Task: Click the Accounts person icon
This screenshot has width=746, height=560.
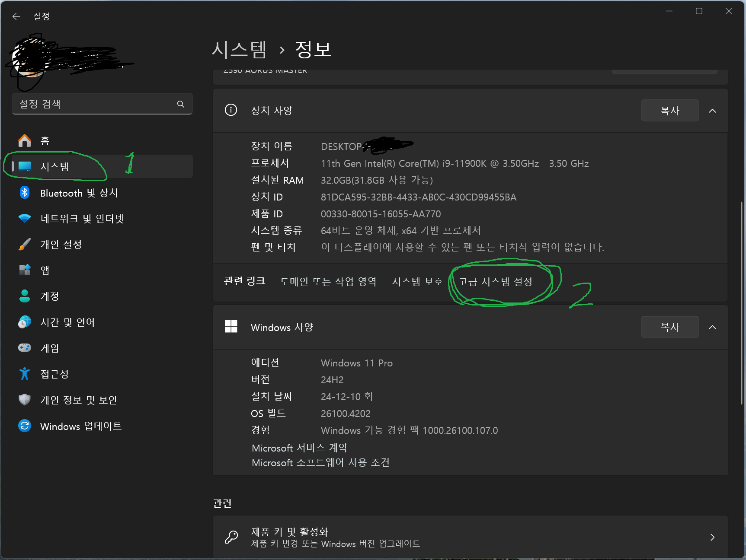Action: pyautogui.click(x=25, y=296)
